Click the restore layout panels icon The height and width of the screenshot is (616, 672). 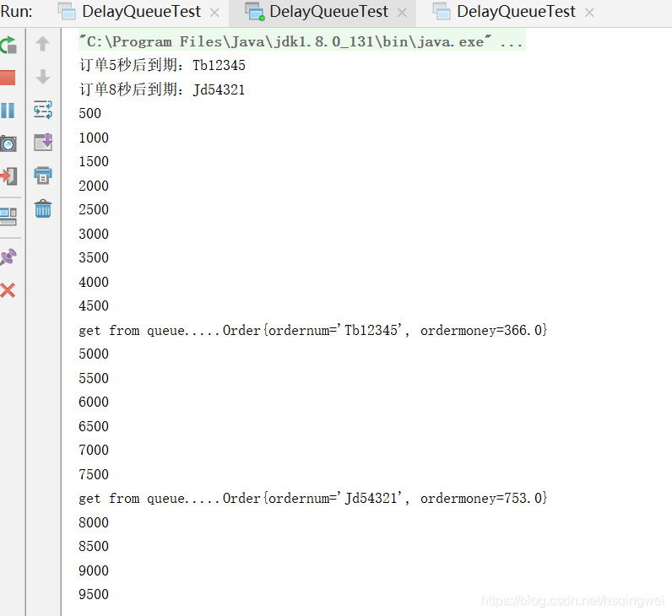point(8,216)
